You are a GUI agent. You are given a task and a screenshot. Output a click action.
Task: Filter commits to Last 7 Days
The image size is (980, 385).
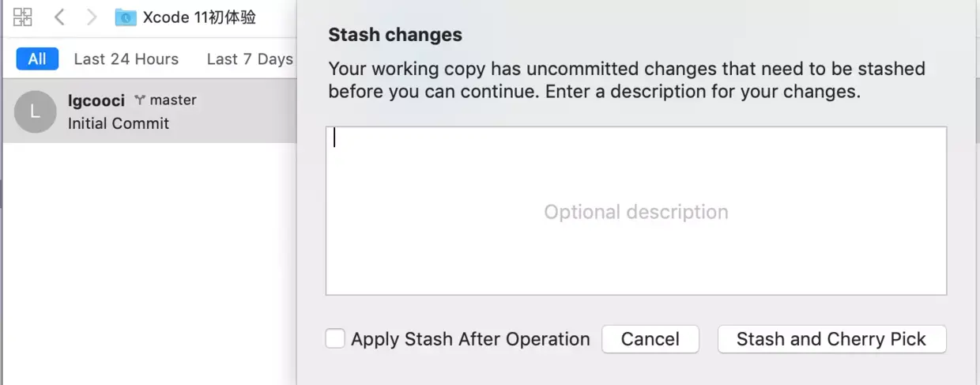pos(250,59)
